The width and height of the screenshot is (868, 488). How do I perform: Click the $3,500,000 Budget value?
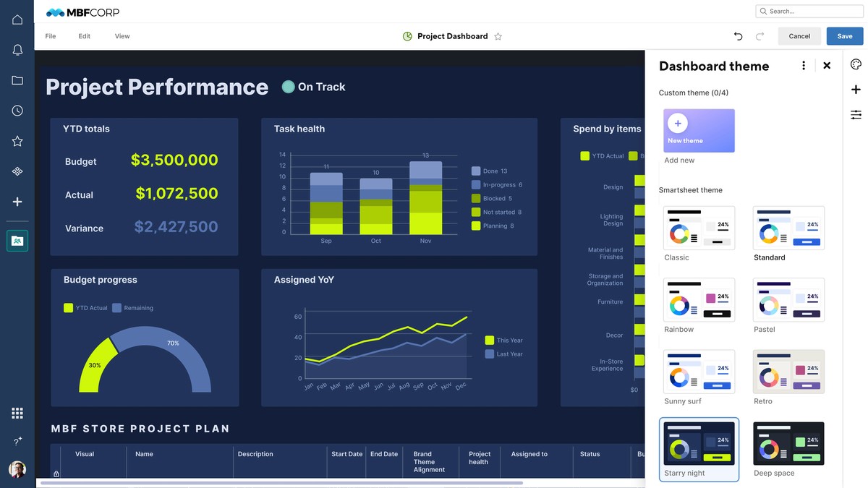[174, 160]
